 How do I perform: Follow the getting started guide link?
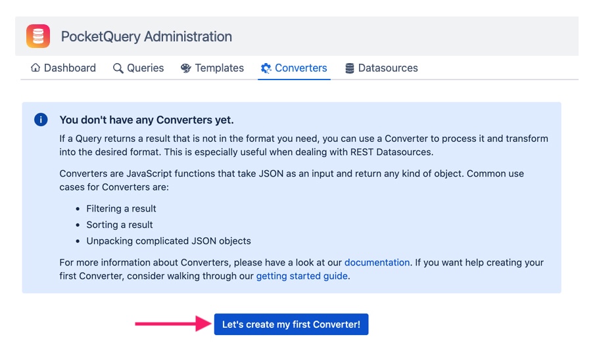[x=302, y=276]
